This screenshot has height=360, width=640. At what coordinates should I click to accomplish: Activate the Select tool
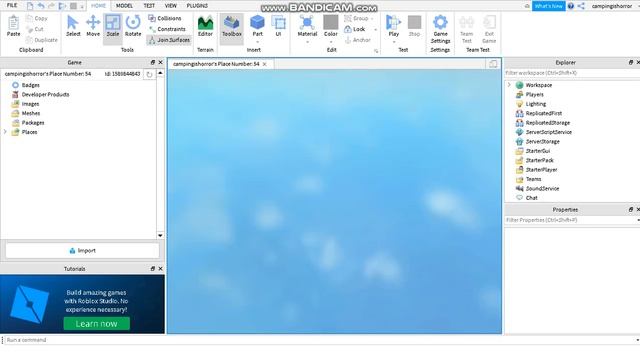[x=73, y=26]
